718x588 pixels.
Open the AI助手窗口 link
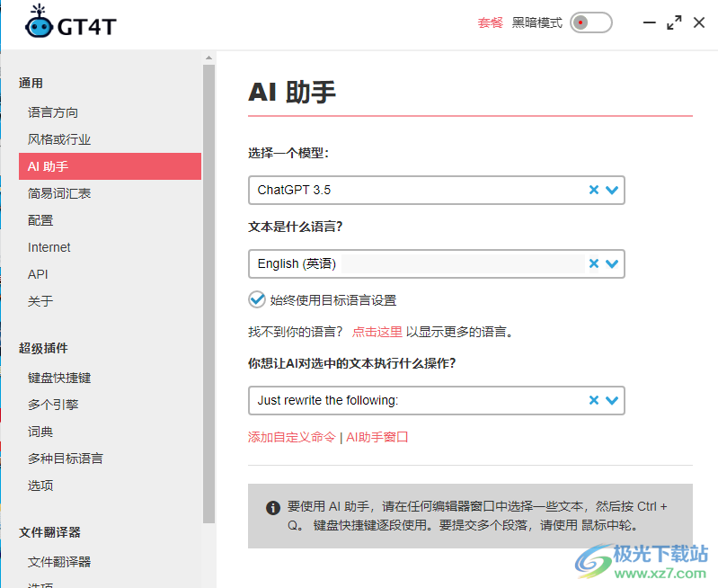pos(377,437)
